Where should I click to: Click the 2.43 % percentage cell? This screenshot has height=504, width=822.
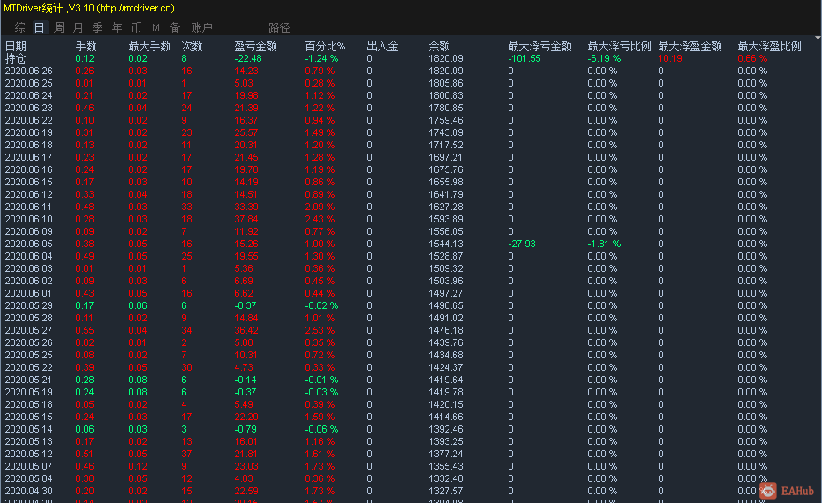coord(320,219)
